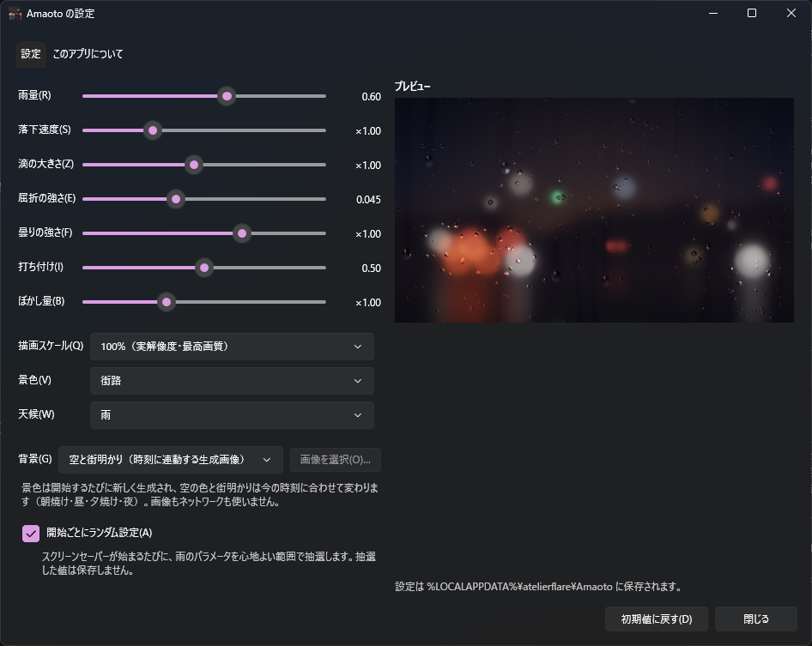
Task: Click the 閉じる button
Action: pos(756,619)
